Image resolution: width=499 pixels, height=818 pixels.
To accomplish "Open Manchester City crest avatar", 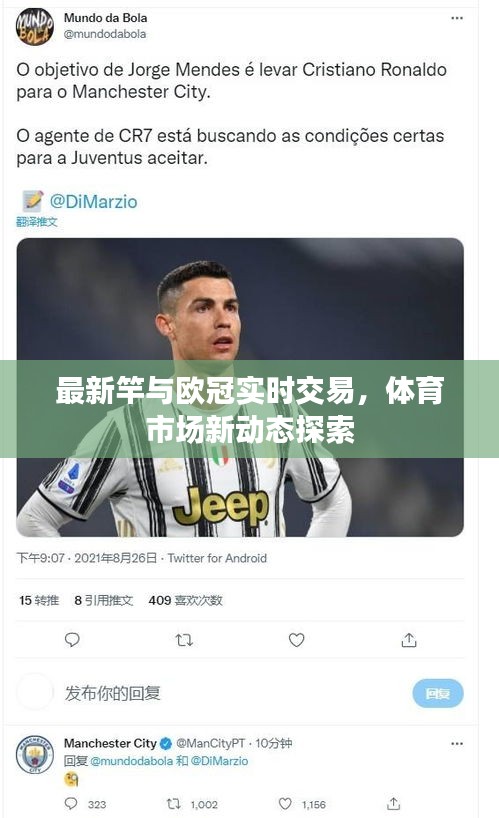I will point(34,754).
